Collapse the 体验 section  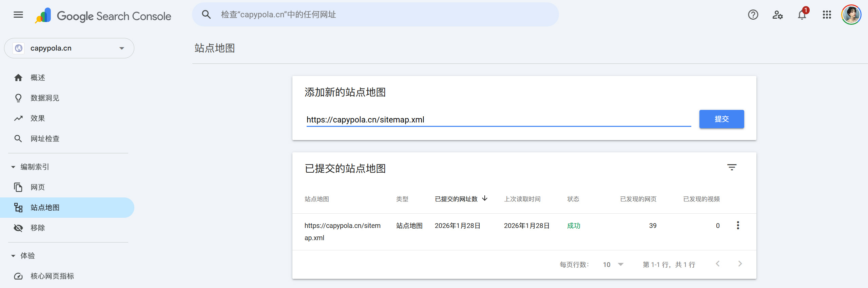click(x=13, y=256)
